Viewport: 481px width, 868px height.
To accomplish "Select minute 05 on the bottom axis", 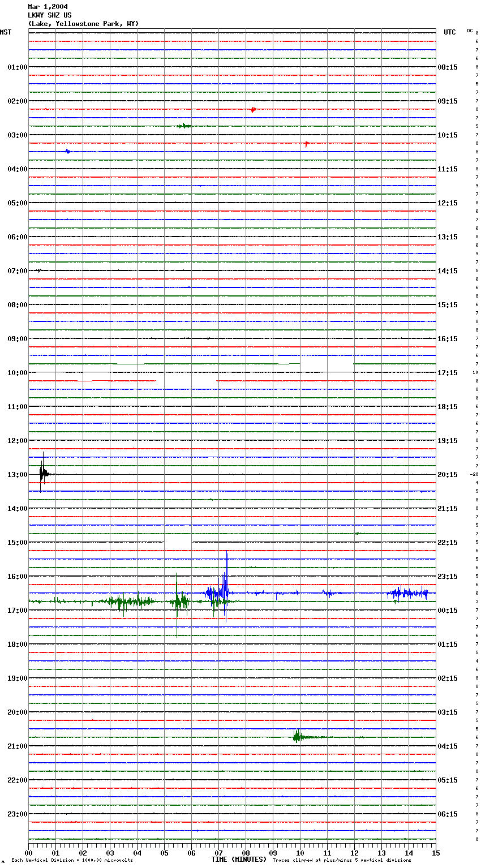I will click(164, 852).
